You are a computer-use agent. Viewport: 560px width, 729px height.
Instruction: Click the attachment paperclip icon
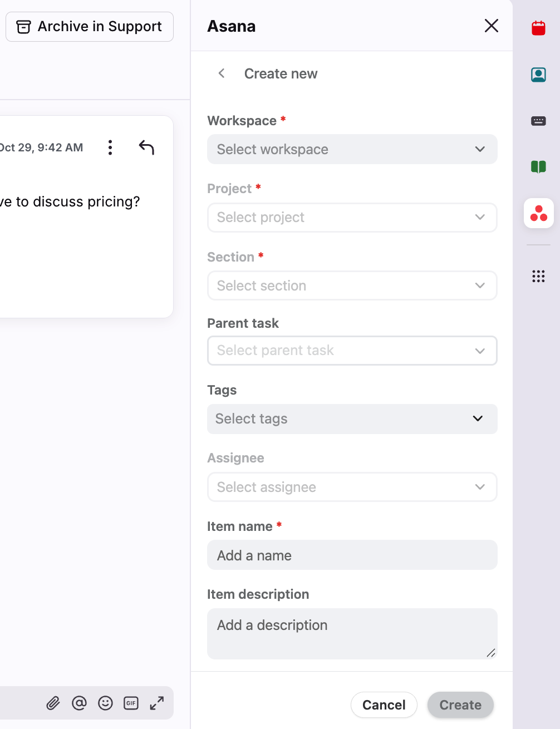[53, 703]
